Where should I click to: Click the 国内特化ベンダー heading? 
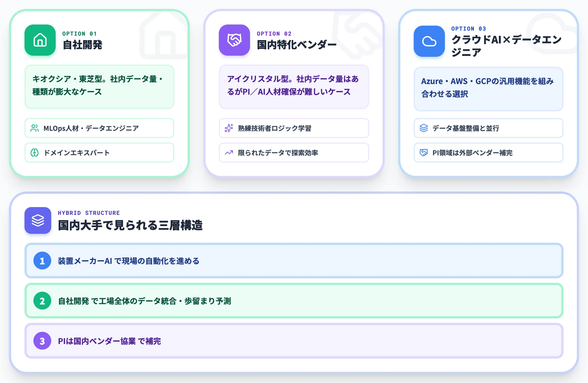click(x=297, y=45)
